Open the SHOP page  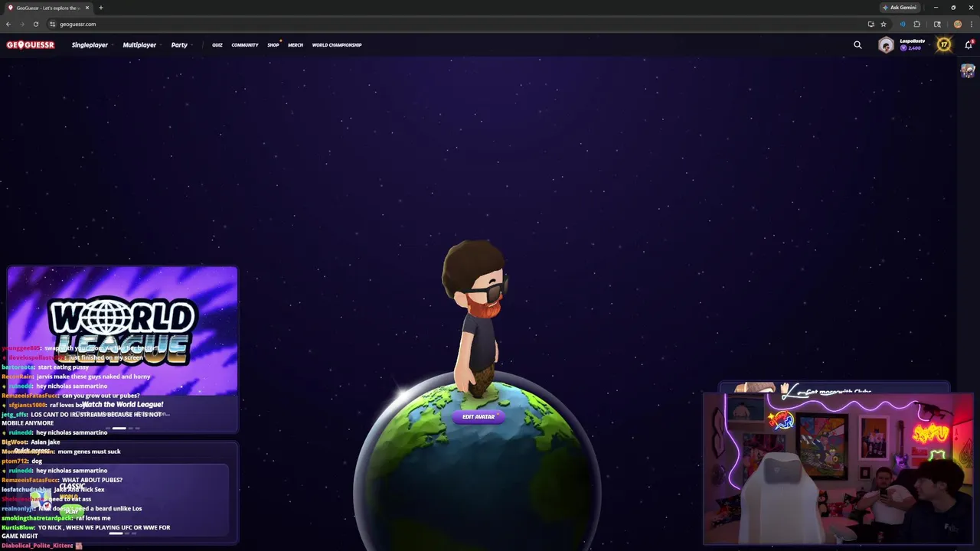[273, 45]
